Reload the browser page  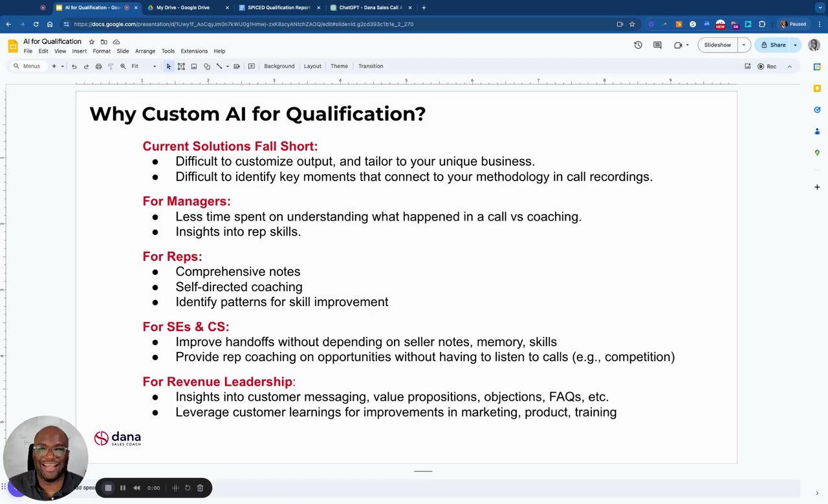(36, 24)
